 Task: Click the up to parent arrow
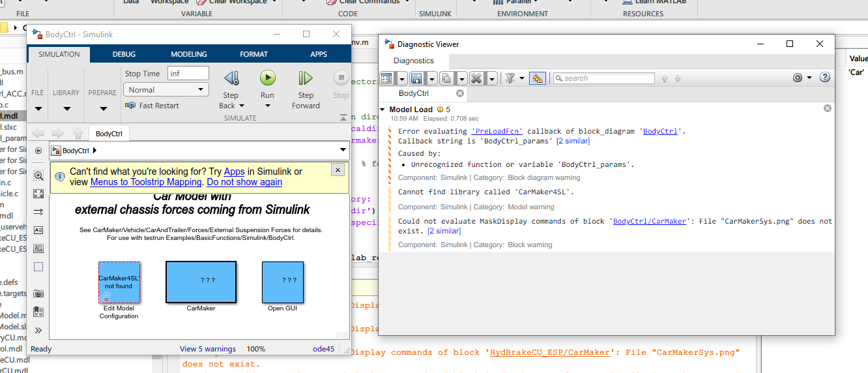click(x=78, y=134)
